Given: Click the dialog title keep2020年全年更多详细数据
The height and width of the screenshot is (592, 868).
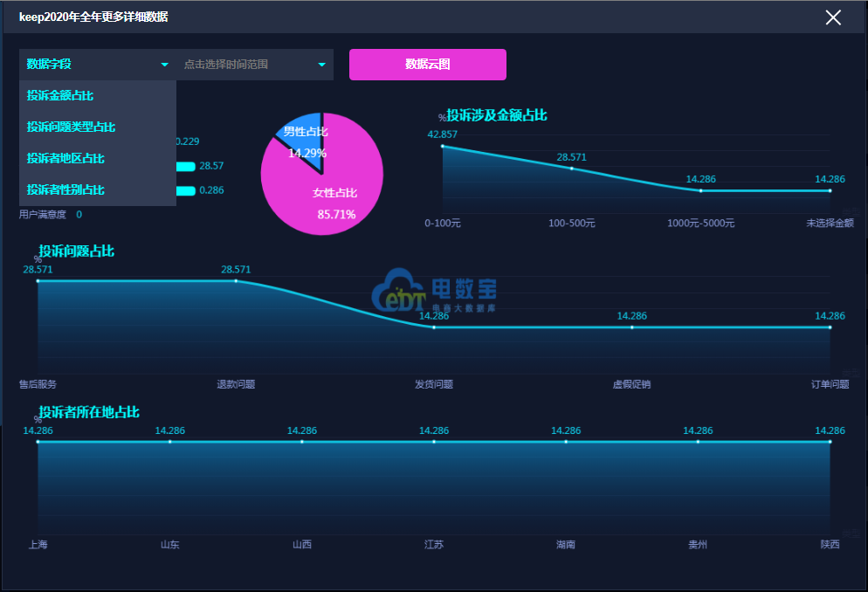Looking at the screenshot, I should click(93, 17).
